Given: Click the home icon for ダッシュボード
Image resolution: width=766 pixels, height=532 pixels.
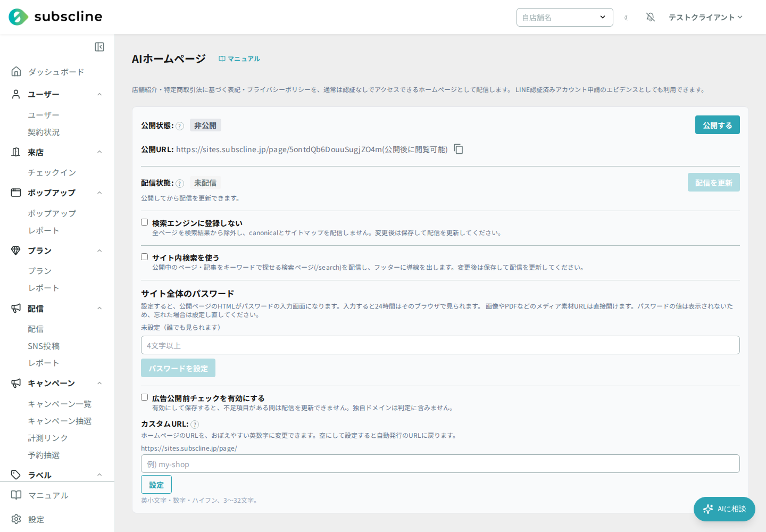Looking at the screenshot, I should point(16,71).
